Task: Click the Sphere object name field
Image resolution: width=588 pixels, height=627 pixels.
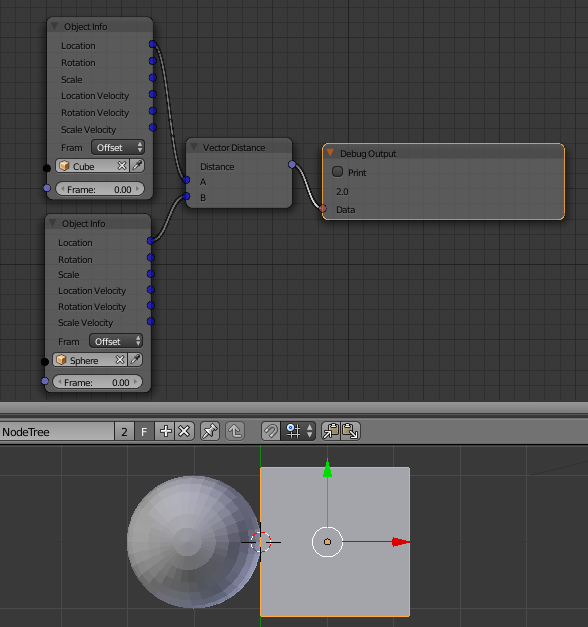Action: point(90,359)
